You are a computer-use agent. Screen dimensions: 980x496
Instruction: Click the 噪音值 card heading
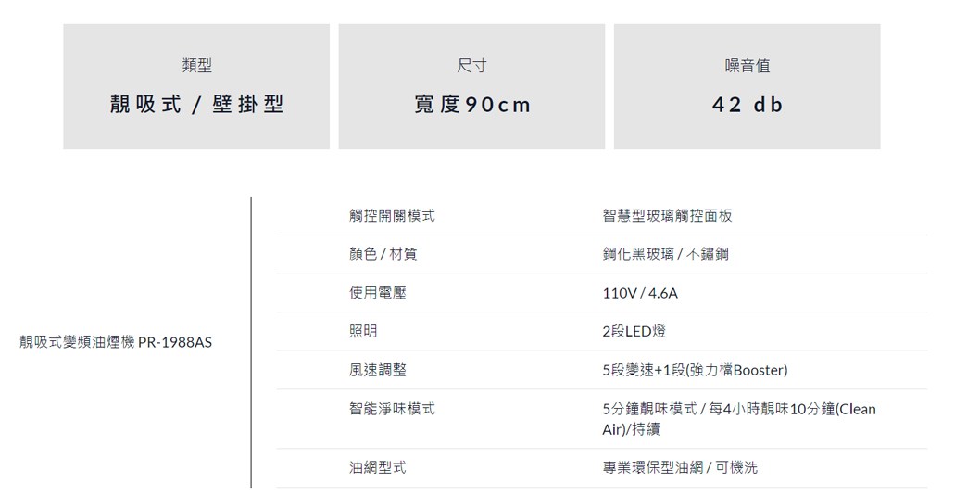click(747, 66)
